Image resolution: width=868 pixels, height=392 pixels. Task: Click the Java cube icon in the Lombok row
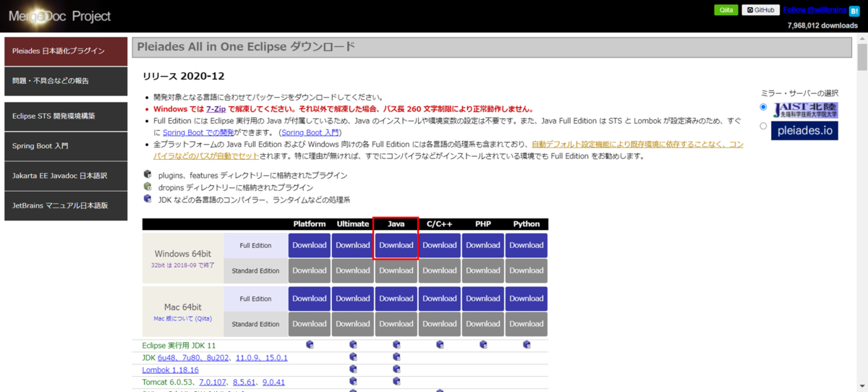tap(396, 370)
